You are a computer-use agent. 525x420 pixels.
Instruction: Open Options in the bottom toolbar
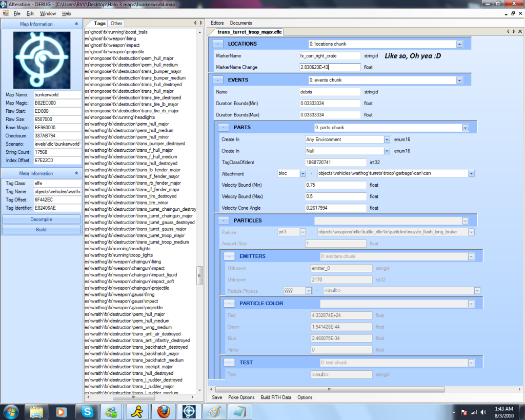click(305, 397)
